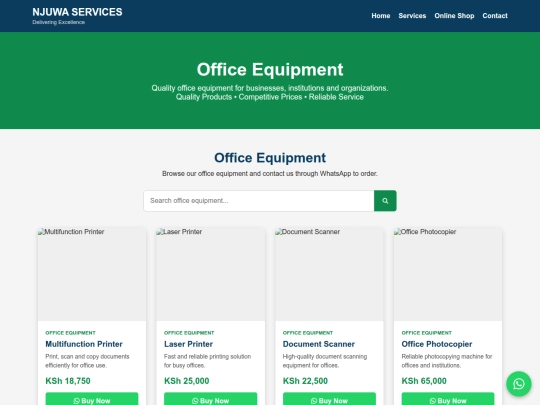Click the price KSh 25,000
Screen dimensions: 540x405
pyautogui.click(x=187, y=381)
